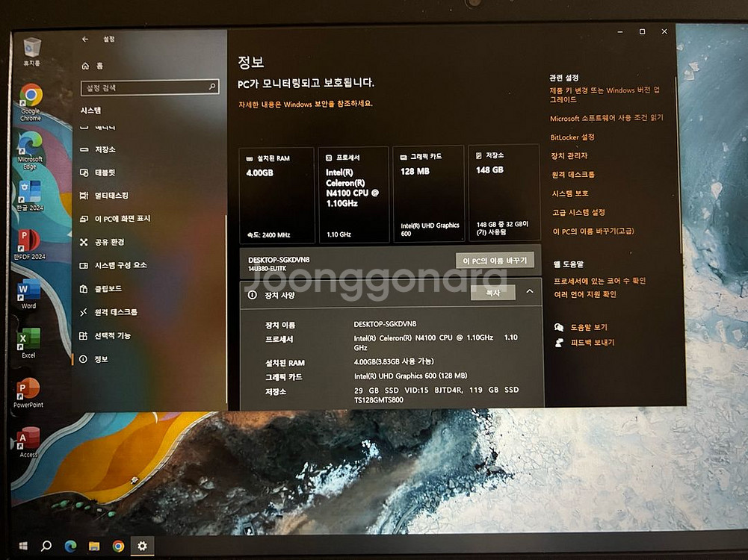Collapse the 장치 사양 section chevron
The height and width of the screenshot is (560, 748).
pyautogui.click(x=530, y=292)
